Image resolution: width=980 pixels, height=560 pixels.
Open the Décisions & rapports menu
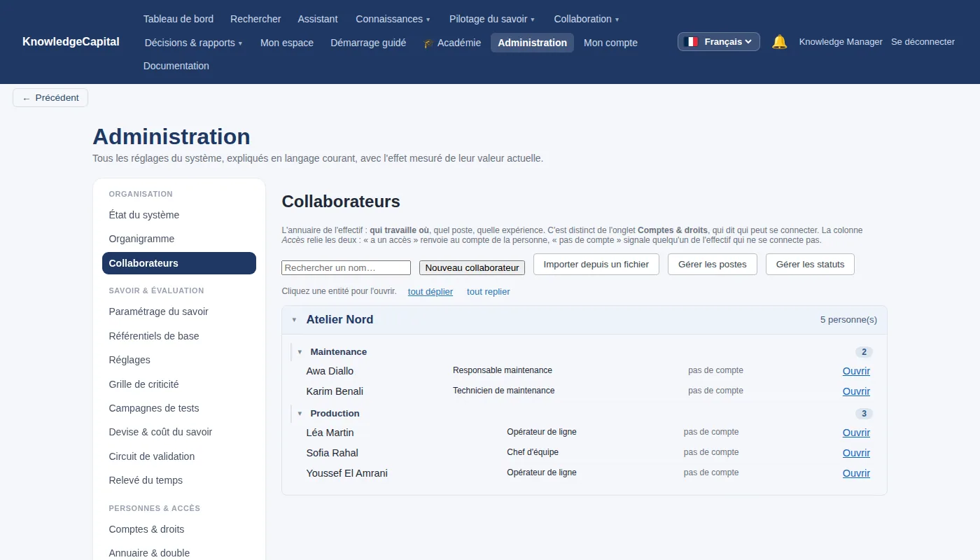pos(193,43)
